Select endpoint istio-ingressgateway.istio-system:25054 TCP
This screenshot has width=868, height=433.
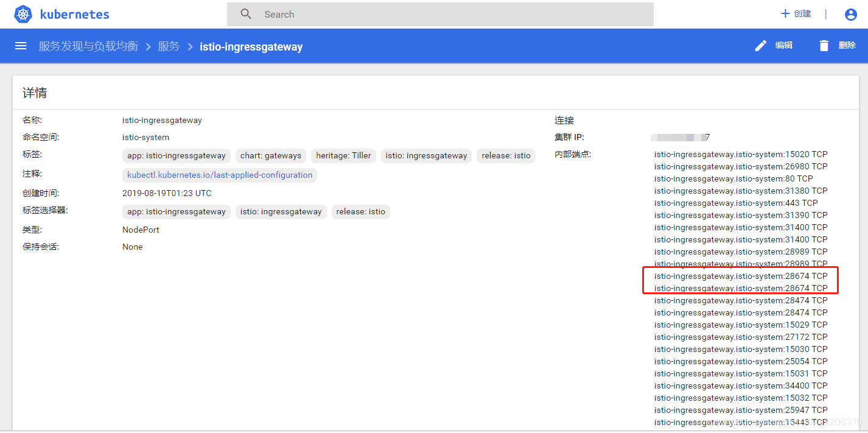point(741,361)
